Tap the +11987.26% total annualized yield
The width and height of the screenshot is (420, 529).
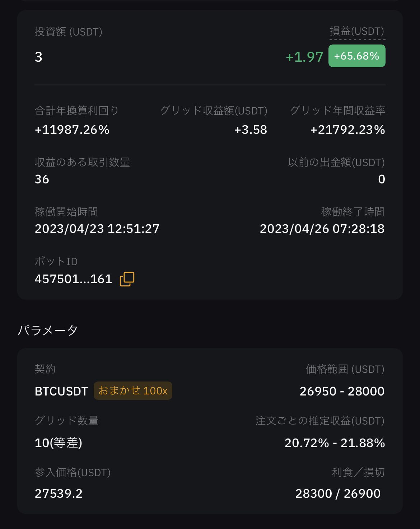coord(72,130)
